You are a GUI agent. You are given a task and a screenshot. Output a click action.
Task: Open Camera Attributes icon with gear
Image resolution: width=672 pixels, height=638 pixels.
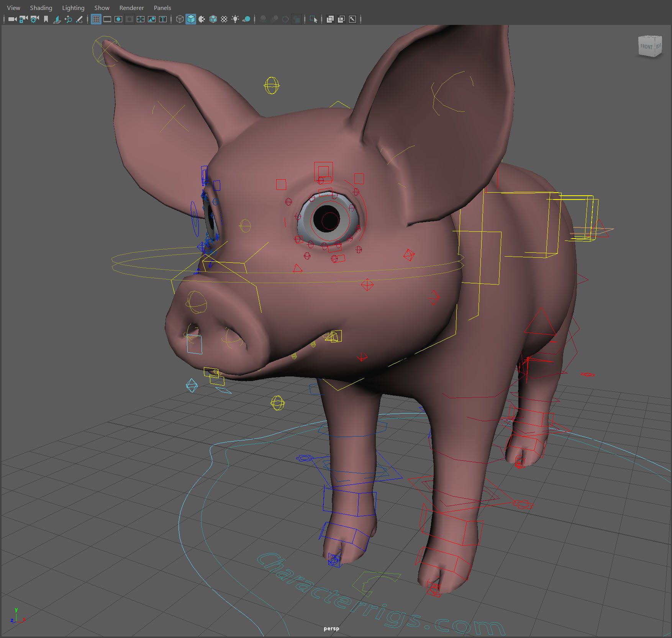34,19
